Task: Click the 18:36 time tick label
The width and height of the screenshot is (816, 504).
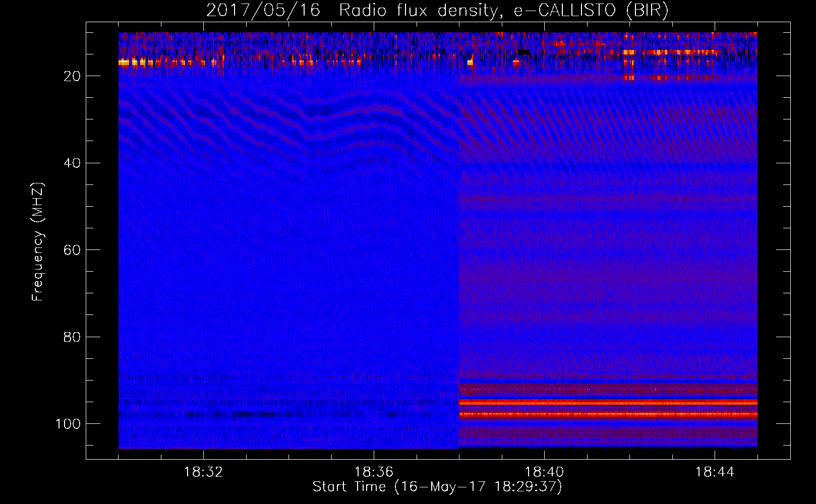Action: pyautogui.click(x=374, y=472)
